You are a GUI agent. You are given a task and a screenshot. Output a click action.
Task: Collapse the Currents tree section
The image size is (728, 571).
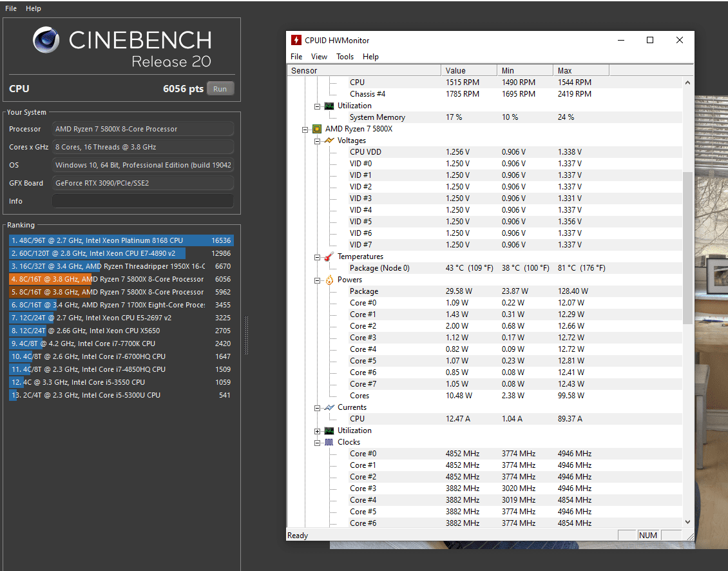tap(317, 409)
